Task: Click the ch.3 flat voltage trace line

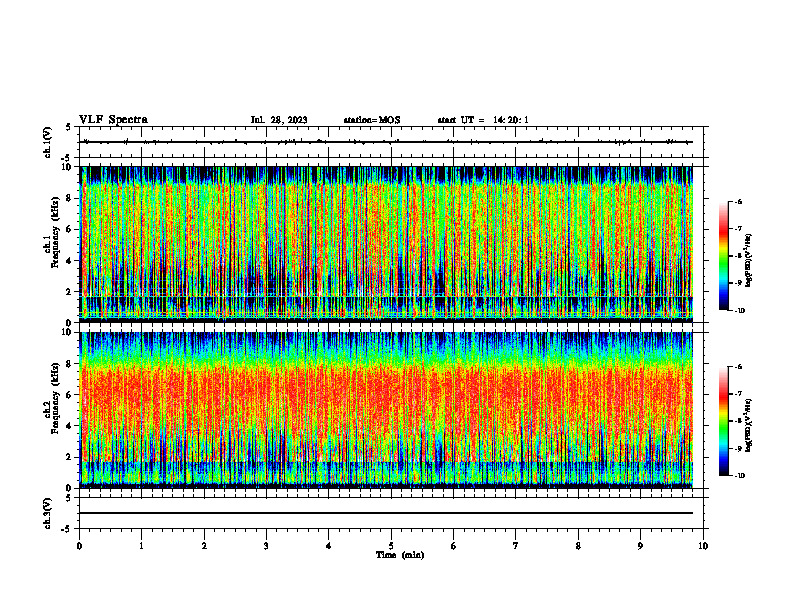Action: tap(386, 513)
